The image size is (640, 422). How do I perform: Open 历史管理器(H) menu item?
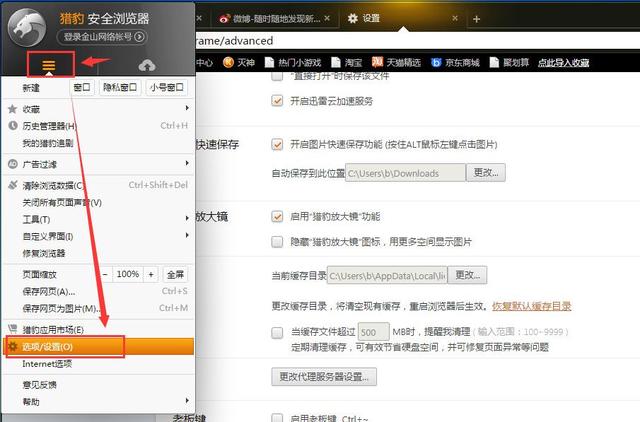pyautogui.click(x=98, y=126)
